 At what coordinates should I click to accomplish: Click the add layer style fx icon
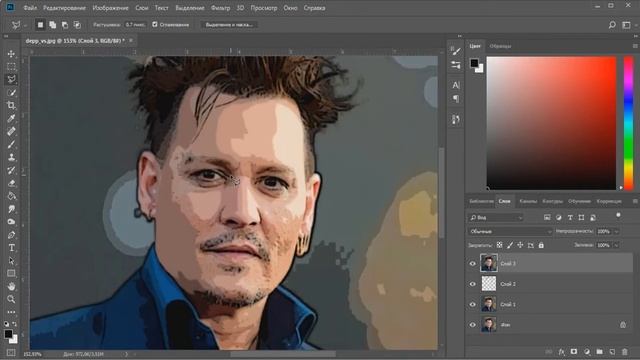point(562,352)
